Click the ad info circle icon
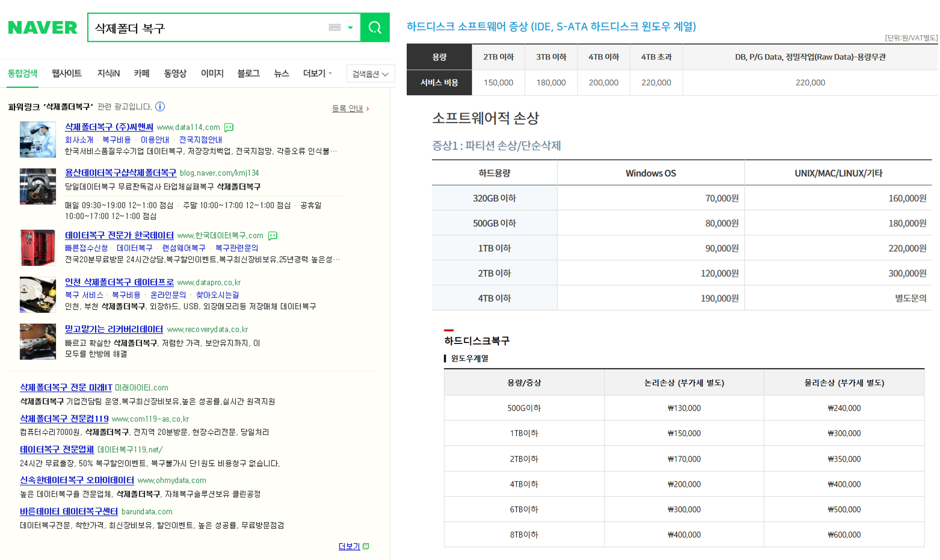This screenshot has width=940, height=560. pos(160,107)
